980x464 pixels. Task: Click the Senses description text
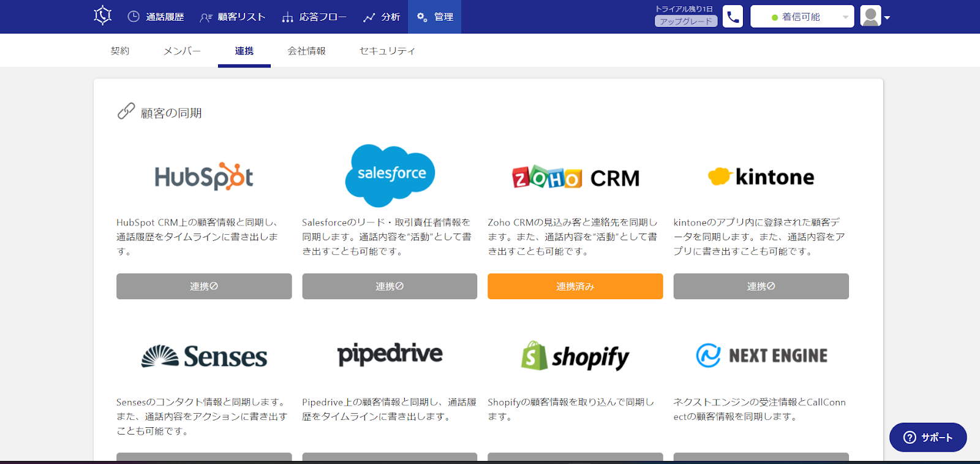[x=202, y=417]
